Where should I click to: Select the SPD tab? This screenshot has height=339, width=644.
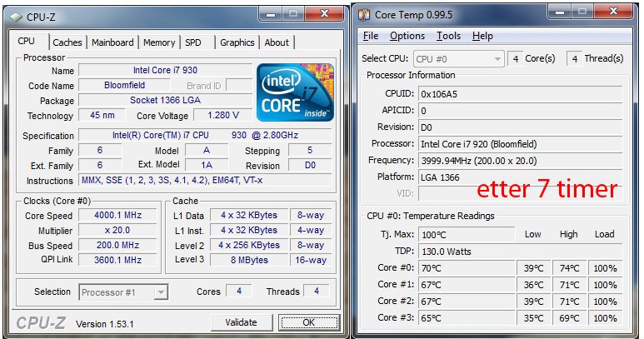pyautogui.click(x=193, y=42)
